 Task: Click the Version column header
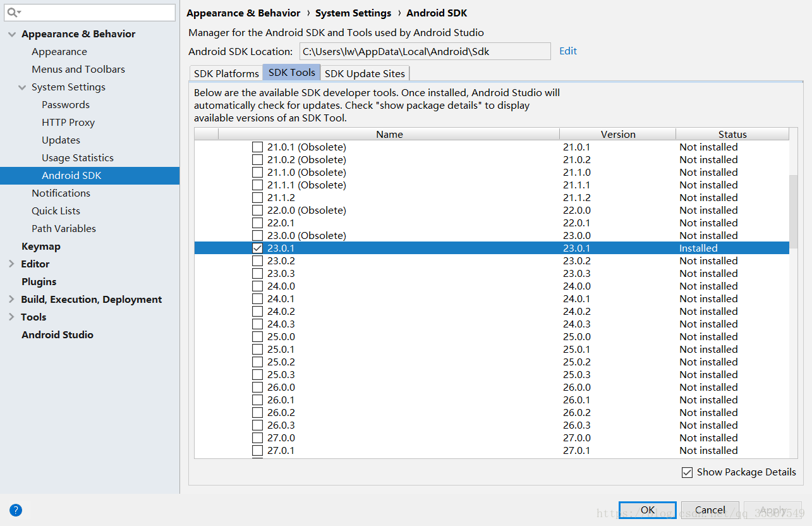pyautogui.click(x=618, y=134)
